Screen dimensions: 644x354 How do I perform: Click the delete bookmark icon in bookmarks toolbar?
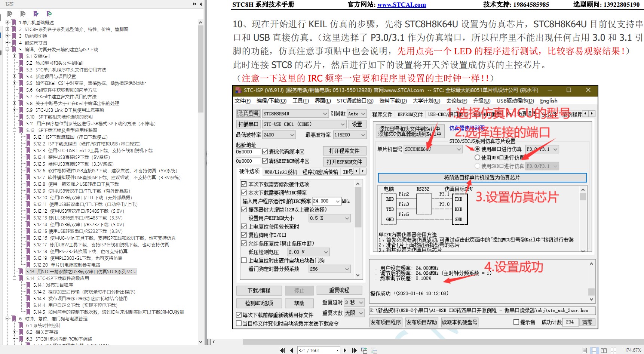click(10, 14)
